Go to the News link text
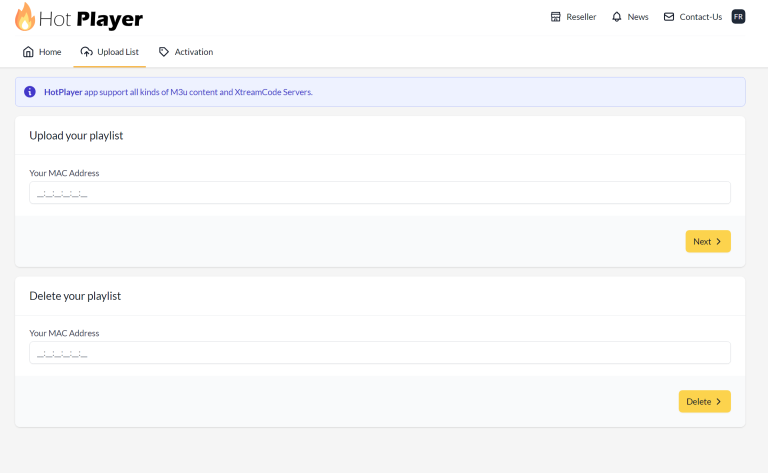Image resolution: width=768 pixels, height=473 pixels. tap(638, 17)
